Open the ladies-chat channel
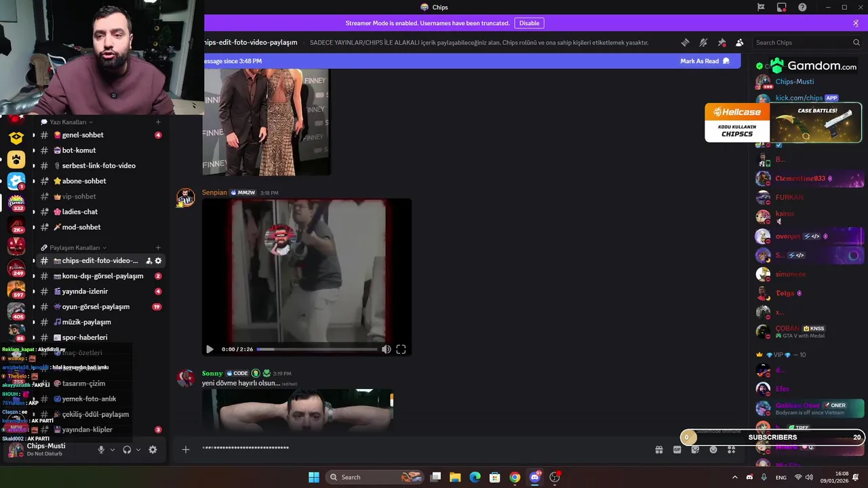Image resolution: width=868 pixels, height=488 pixels. click(x=100, y=211)
